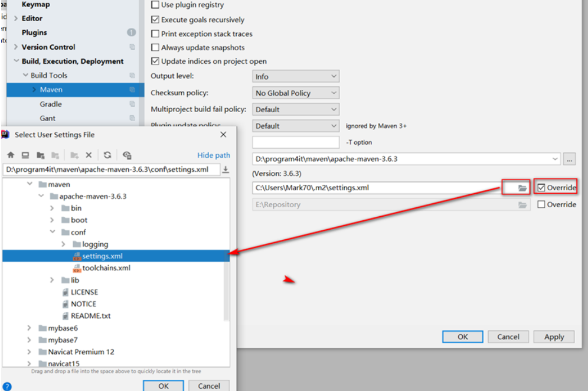Screen dimensions: 588x391
Task: Click the blue help question mark icon
Action: [6, 386]
